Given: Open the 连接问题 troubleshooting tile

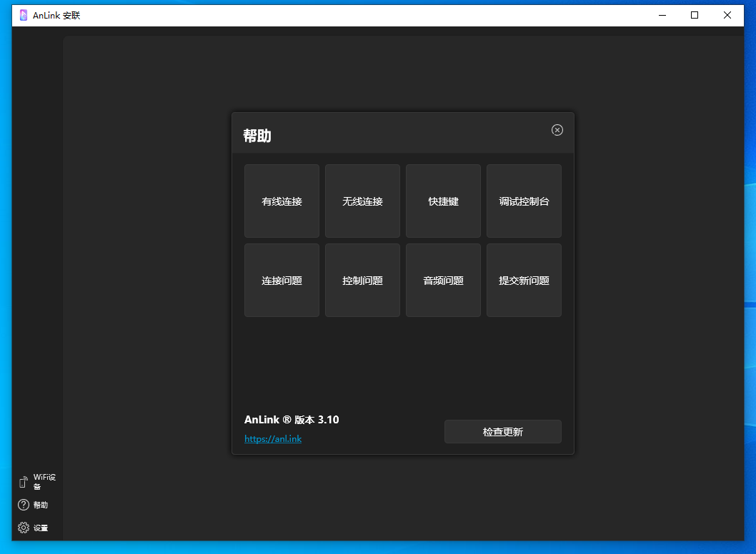Looking at the screenshot, I should (282, 280).
